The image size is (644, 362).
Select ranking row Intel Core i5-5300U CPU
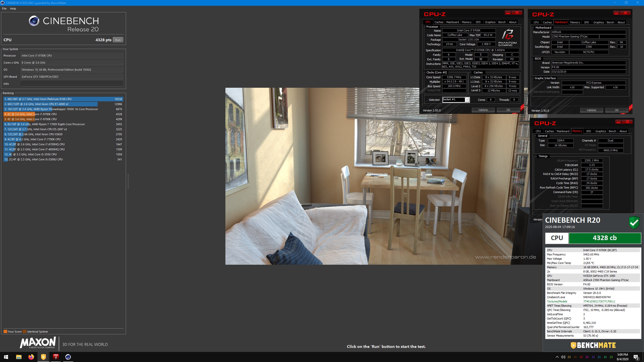point(63,159)
